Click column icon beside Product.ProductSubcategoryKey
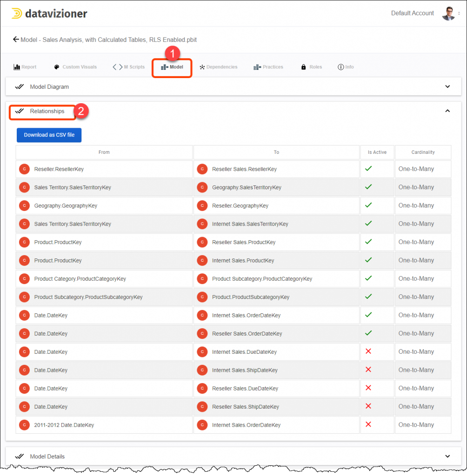This screenshot has height=476, width=467. pyautogui.click(x=202, y=297)
